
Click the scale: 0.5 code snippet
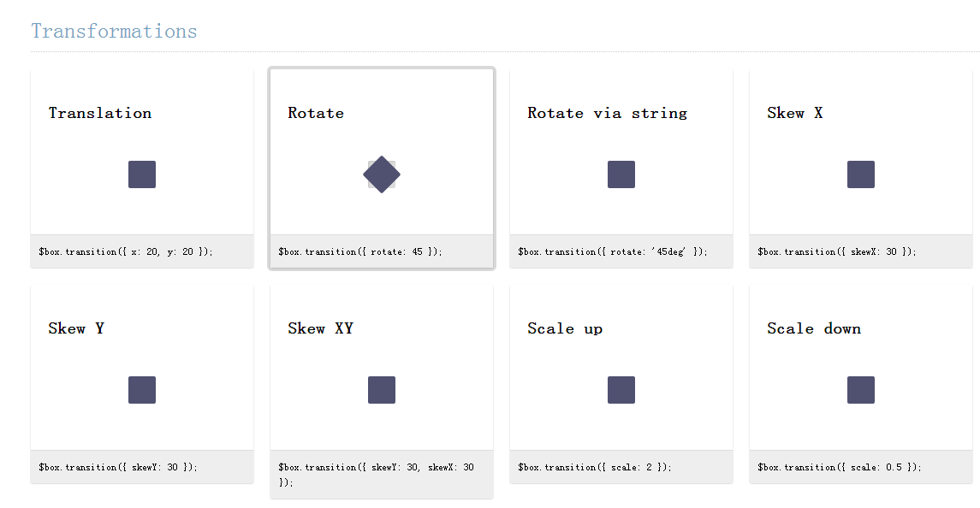(x=840, y=468)
